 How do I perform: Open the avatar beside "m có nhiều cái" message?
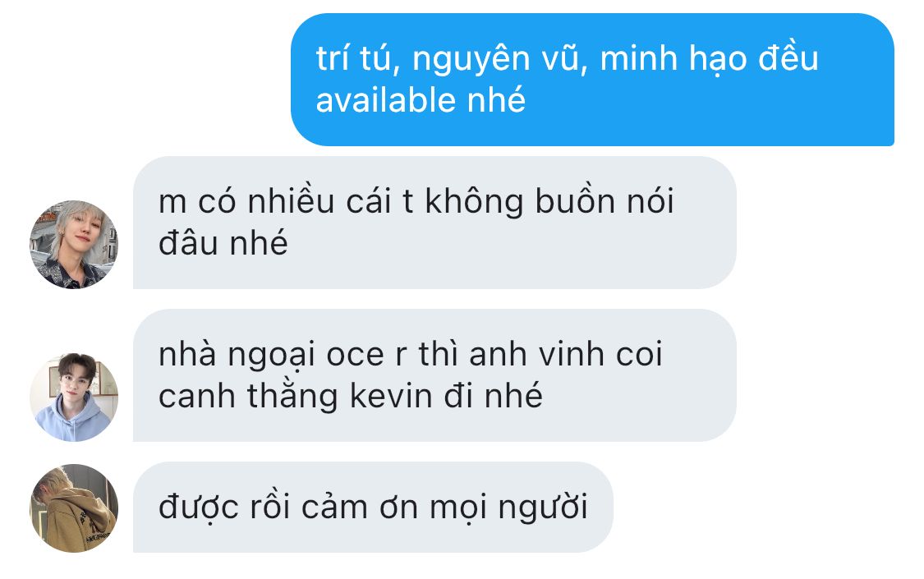pyautogui.click(x=74, y=245)
